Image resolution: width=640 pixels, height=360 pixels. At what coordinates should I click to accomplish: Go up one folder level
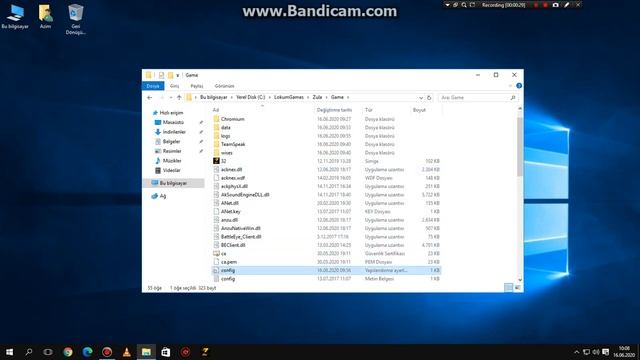[179, 98]
